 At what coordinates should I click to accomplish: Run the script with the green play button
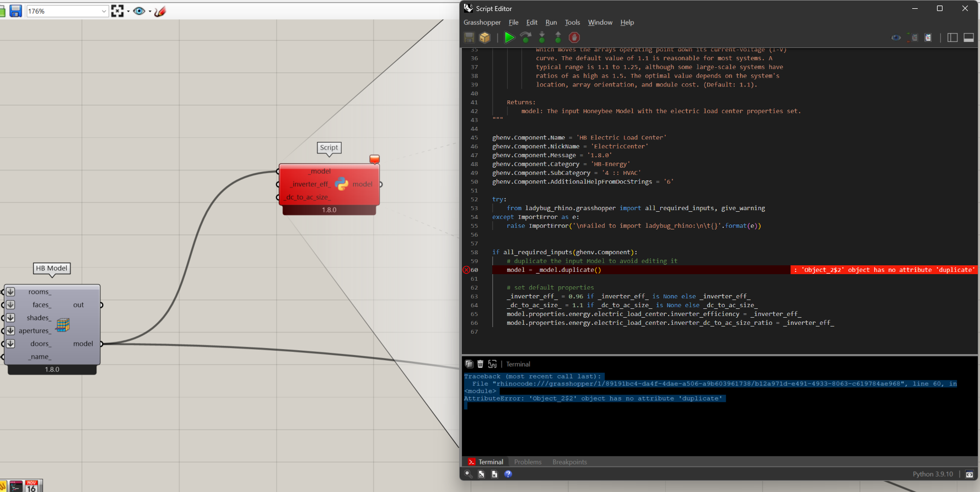509,37
